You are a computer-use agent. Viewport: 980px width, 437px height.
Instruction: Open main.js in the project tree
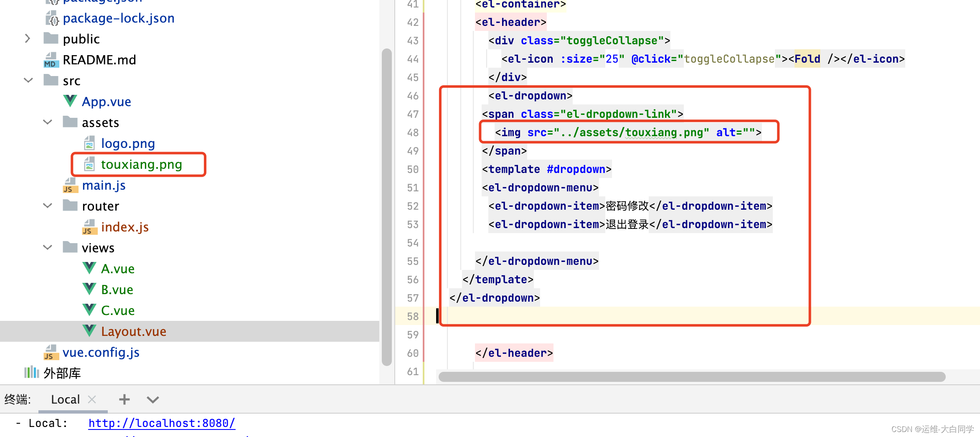coord(104,185)
